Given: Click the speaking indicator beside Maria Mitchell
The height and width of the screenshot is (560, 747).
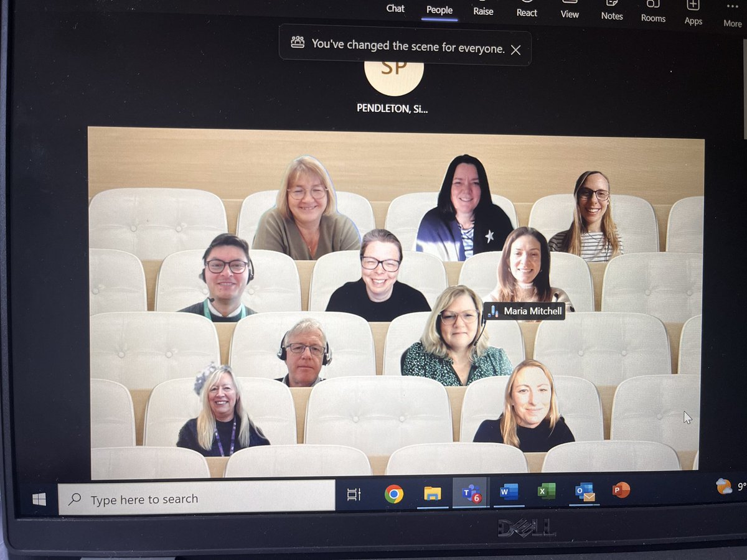Looking at the screenshot, I should (x=493, y=311).
